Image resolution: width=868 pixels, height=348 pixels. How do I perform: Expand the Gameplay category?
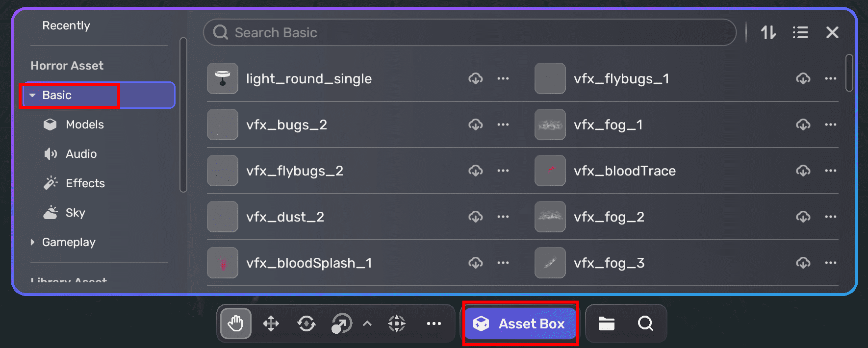click(32, 242)
